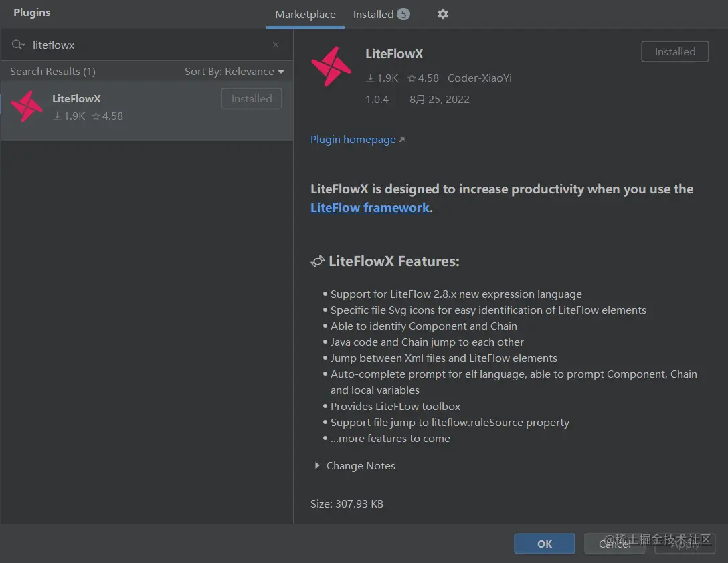Click the OK button
Viewport: 728px width, 563px height.
(x=544, y=544)
